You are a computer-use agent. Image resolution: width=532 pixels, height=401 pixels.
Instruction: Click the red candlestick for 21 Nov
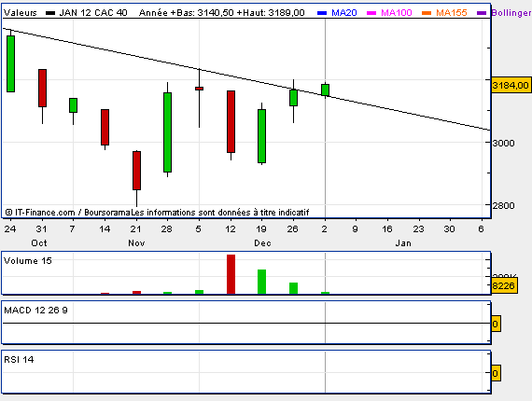click(136, 171)
